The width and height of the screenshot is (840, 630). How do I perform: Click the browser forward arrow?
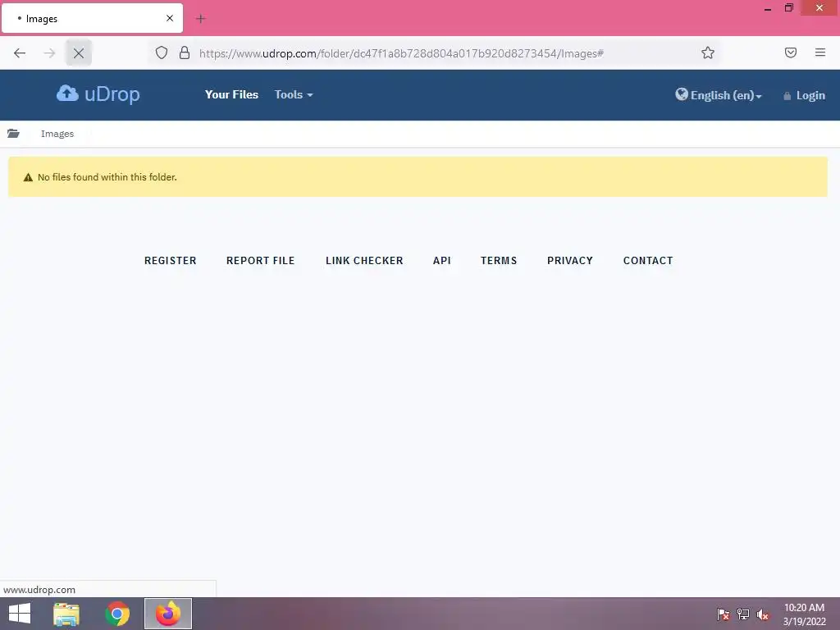point(49,53)
